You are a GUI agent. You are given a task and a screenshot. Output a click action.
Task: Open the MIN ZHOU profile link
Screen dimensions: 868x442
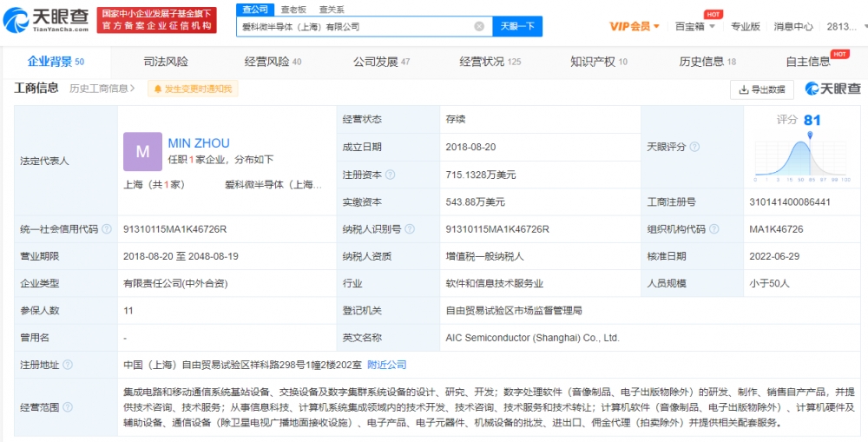199,143
